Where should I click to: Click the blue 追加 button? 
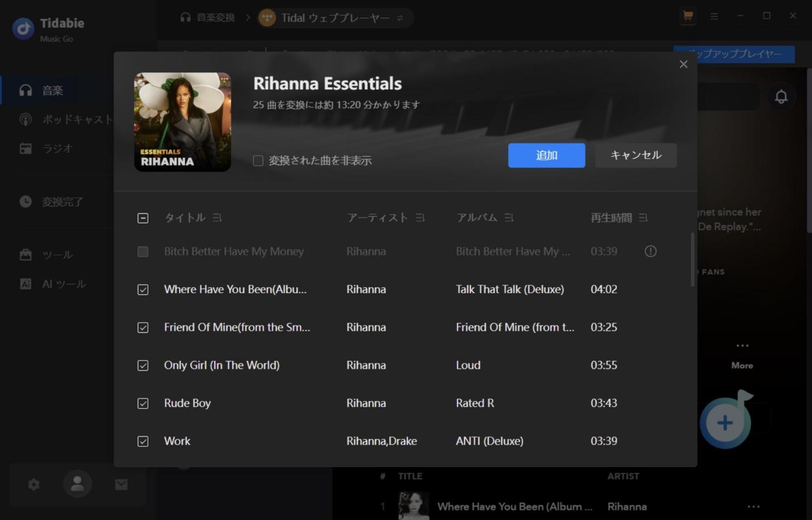pyautogui.click(x=546, y=155)
